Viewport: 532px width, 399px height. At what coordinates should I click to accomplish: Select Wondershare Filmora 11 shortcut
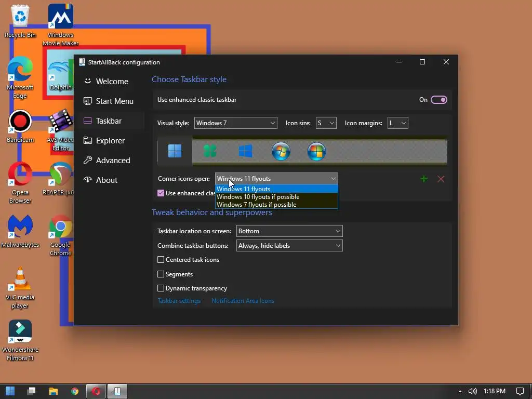coord(20,340)
